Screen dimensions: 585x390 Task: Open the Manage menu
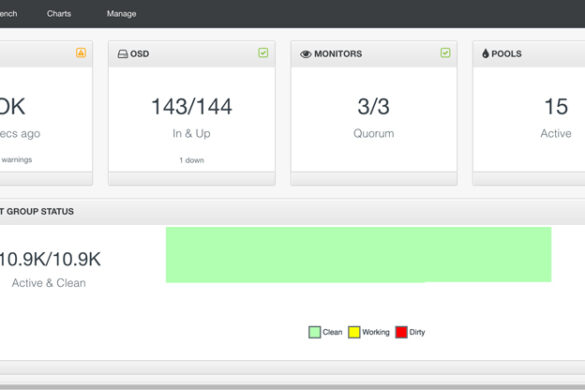(121, 14)
